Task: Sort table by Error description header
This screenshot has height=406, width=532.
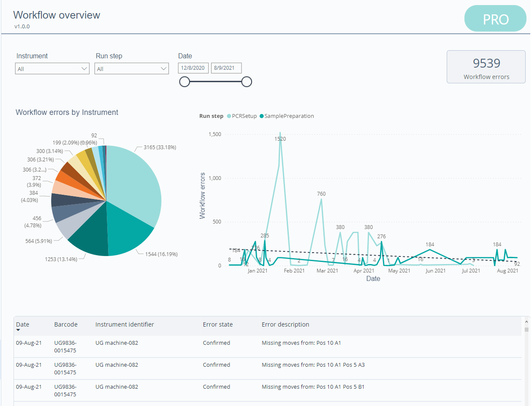Action: 285,324
